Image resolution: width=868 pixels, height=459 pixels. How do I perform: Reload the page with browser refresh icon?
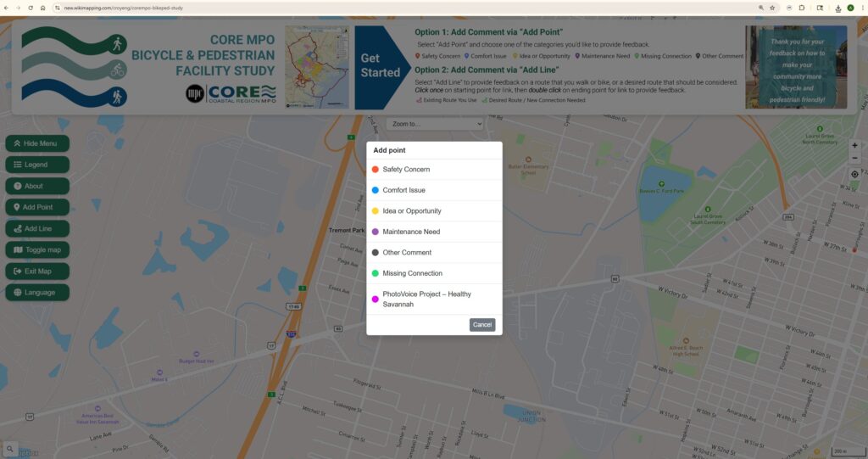point(31,8)
